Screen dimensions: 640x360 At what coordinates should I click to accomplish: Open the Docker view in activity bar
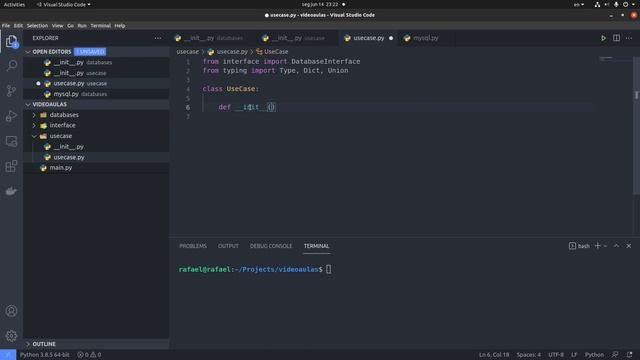(x=11, y=191)
